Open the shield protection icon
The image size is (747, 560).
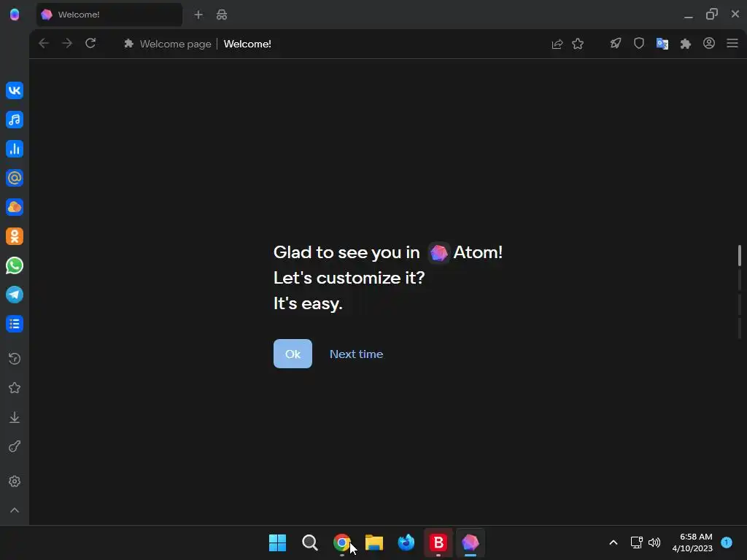pyautogui.click(x=639, y=44)
